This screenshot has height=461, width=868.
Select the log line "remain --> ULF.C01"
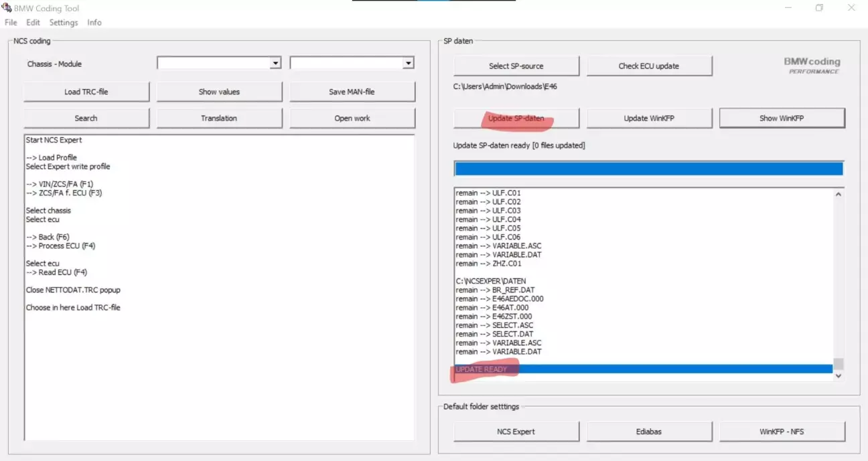tap(488, 193)
